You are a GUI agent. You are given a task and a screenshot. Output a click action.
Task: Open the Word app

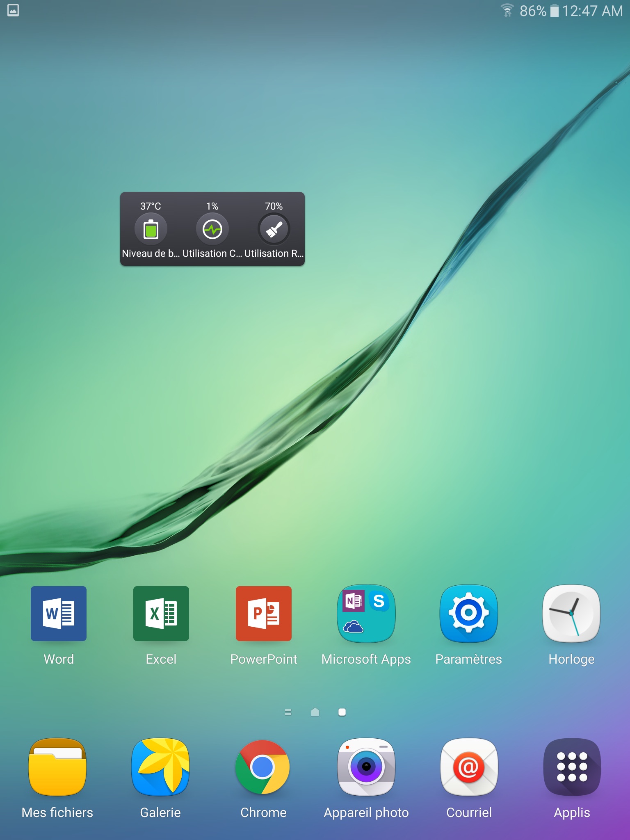pos(59,614)
